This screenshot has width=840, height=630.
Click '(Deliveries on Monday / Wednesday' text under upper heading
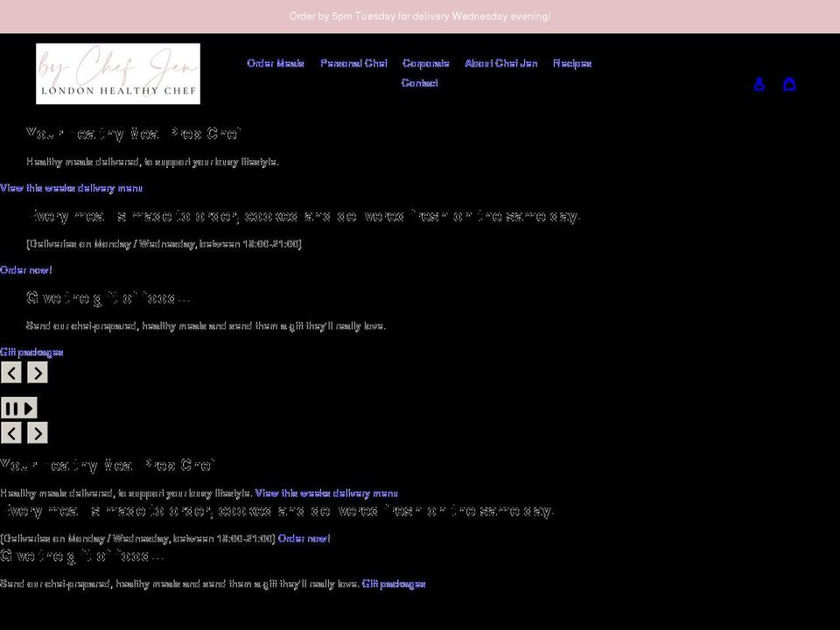tap(164, 244)
